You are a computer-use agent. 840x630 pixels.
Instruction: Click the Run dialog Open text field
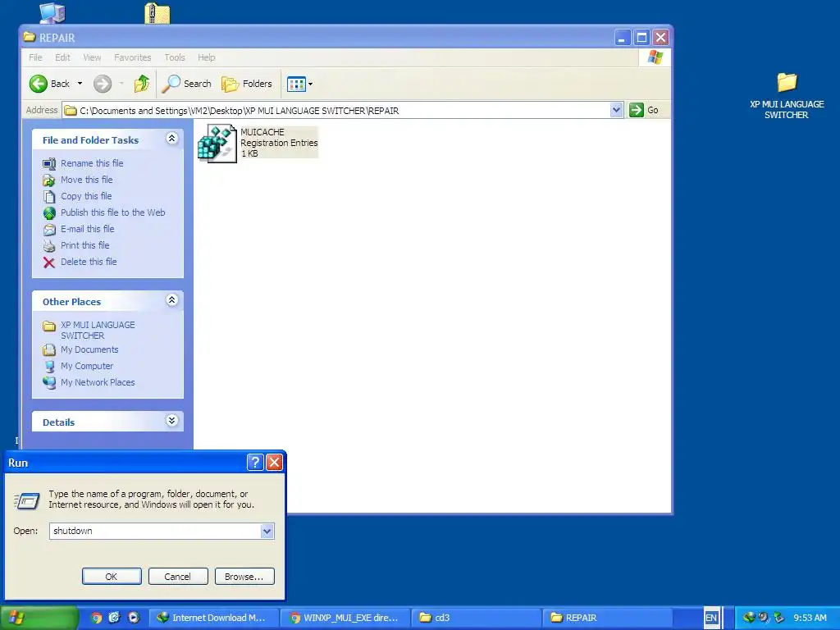[x=155, y=531]
